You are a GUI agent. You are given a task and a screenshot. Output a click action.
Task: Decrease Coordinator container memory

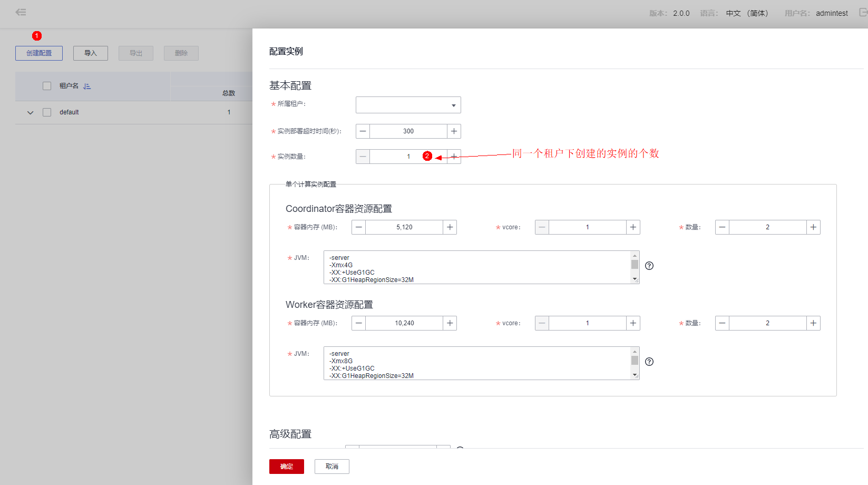click(359, 227)
